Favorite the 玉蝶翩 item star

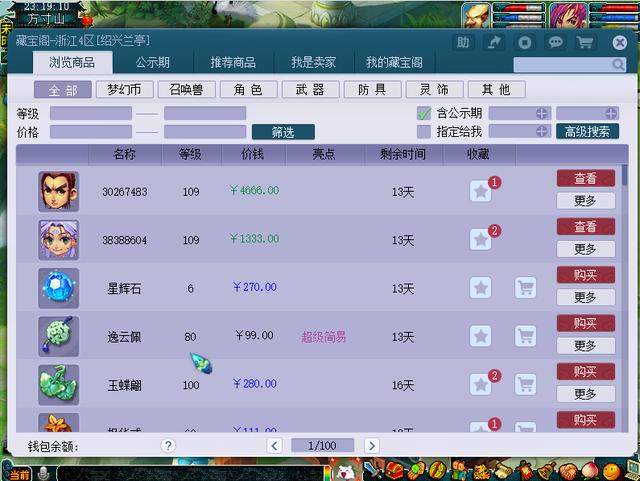(x=480, y=385)
